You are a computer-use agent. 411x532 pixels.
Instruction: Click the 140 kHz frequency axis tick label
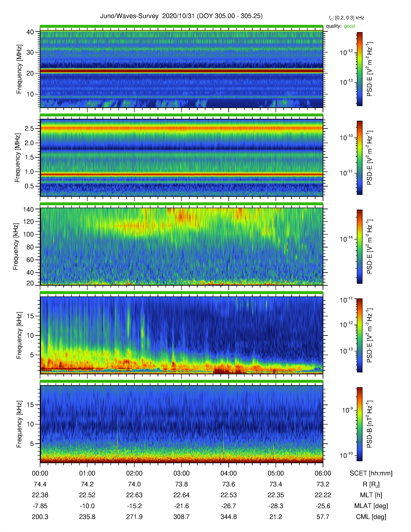[28, 209]
